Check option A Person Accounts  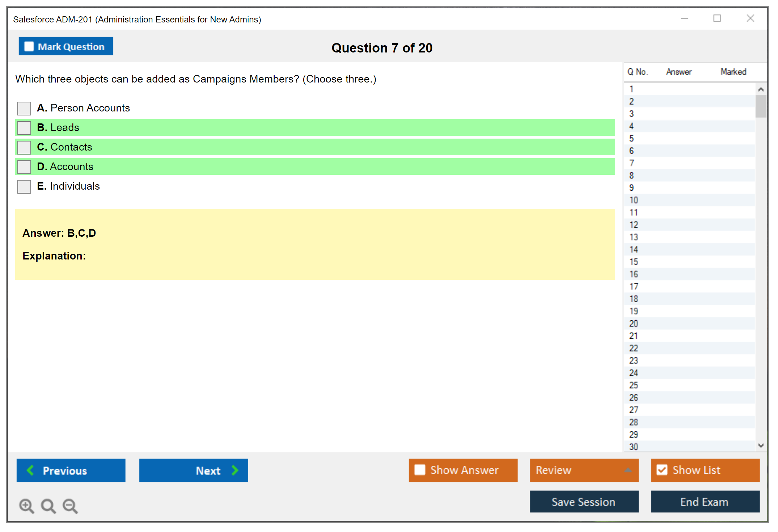pos(24,108)
